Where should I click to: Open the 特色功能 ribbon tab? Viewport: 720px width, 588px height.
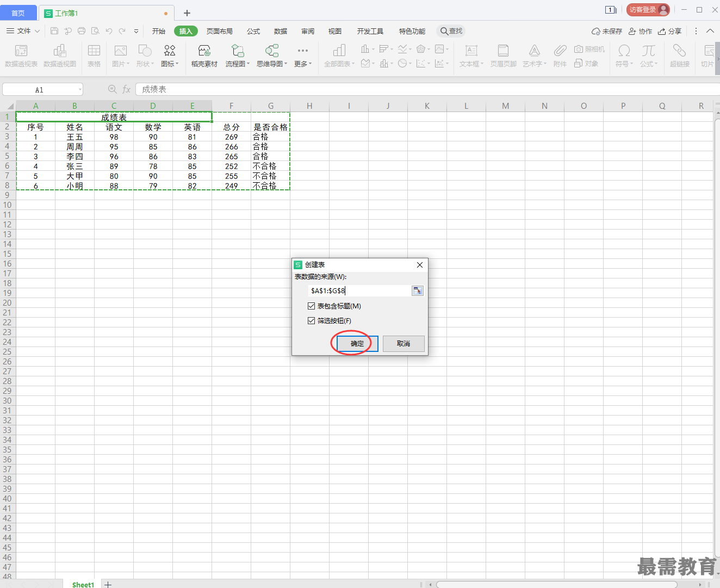tap(412, 31)
